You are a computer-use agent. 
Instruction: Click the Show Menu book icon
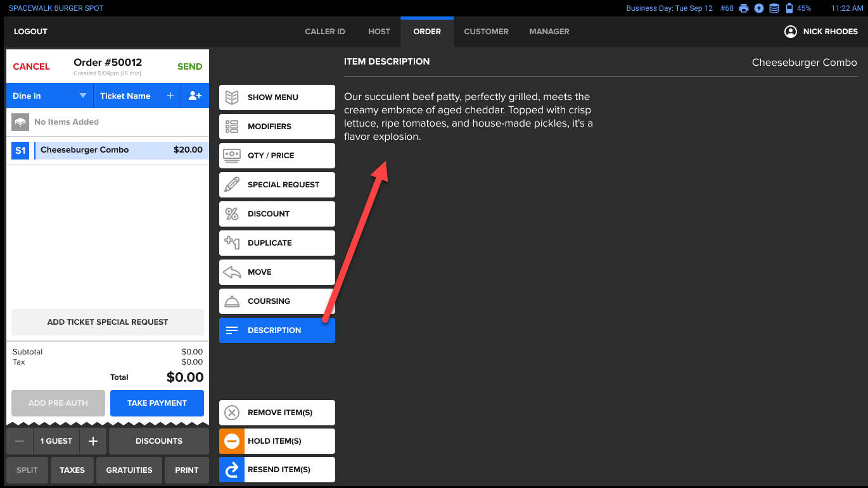232,97
